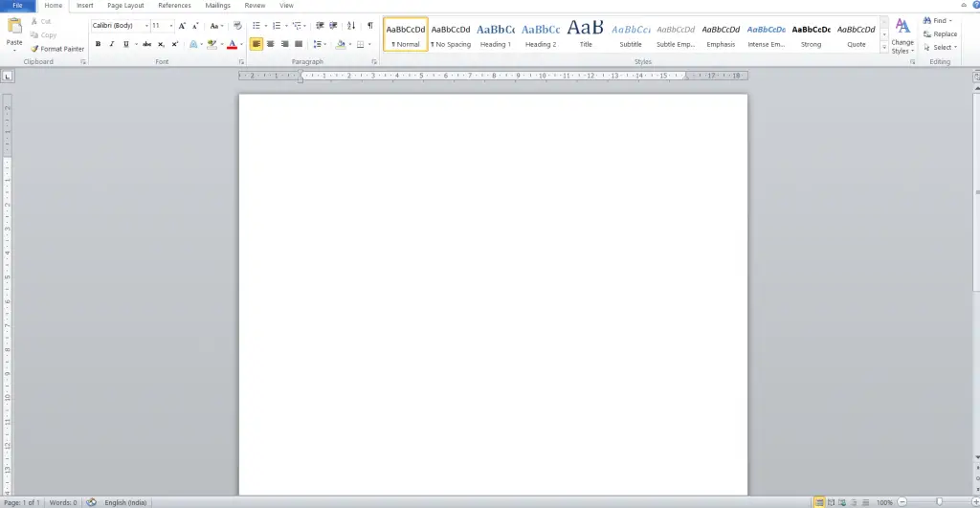This screenshot has width=980, height=508.
Task: Click the Replace button
Action: (x=940, y=34)
